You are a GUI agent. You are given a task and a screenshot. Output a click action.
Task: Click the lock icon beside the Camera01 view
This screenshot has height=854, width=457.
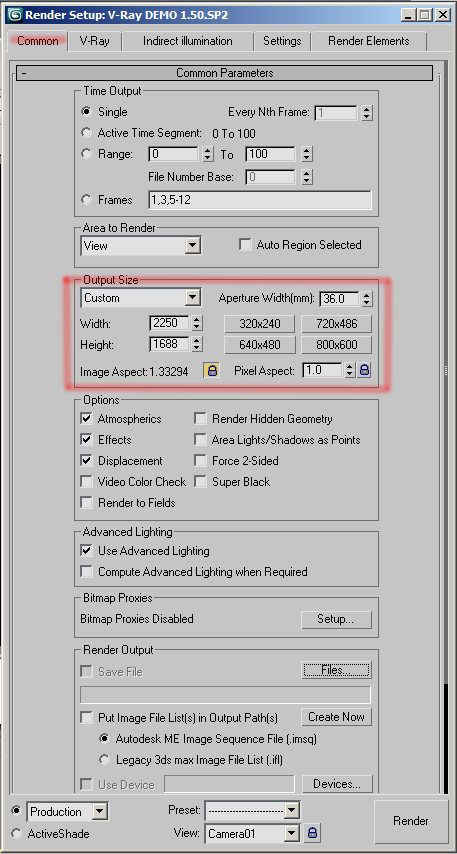point(312,833)
